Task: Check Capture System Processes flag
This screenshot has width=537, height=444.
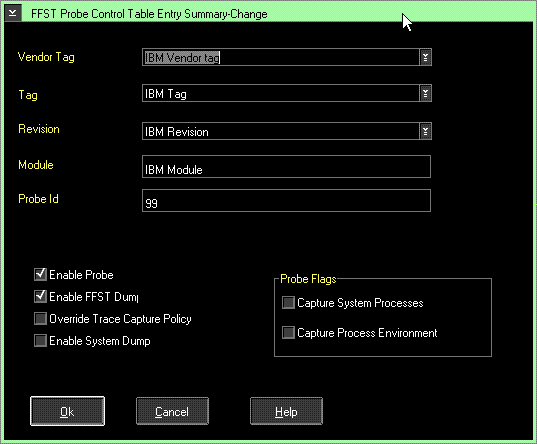Action: [x=288, y=303]
